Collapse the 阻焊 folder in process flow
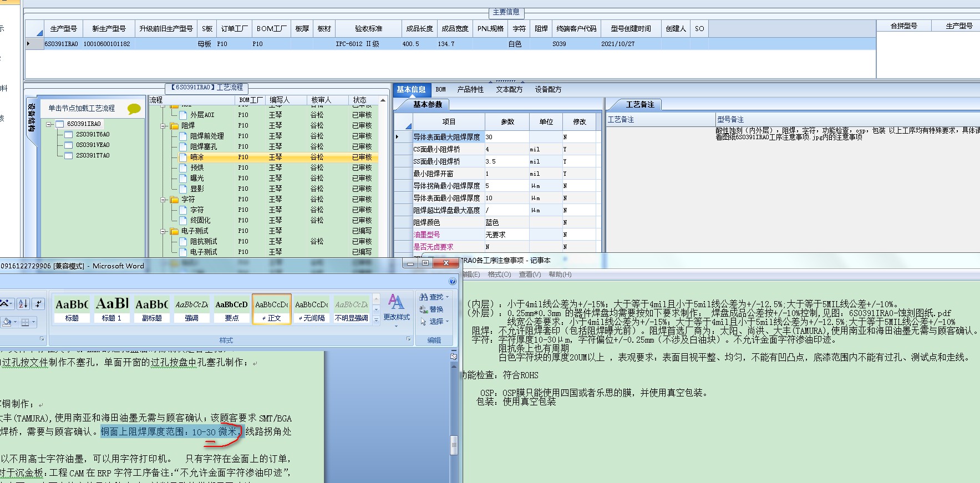Screen dimensions: 980x483 pyautogui.click(x=164, y=126)
